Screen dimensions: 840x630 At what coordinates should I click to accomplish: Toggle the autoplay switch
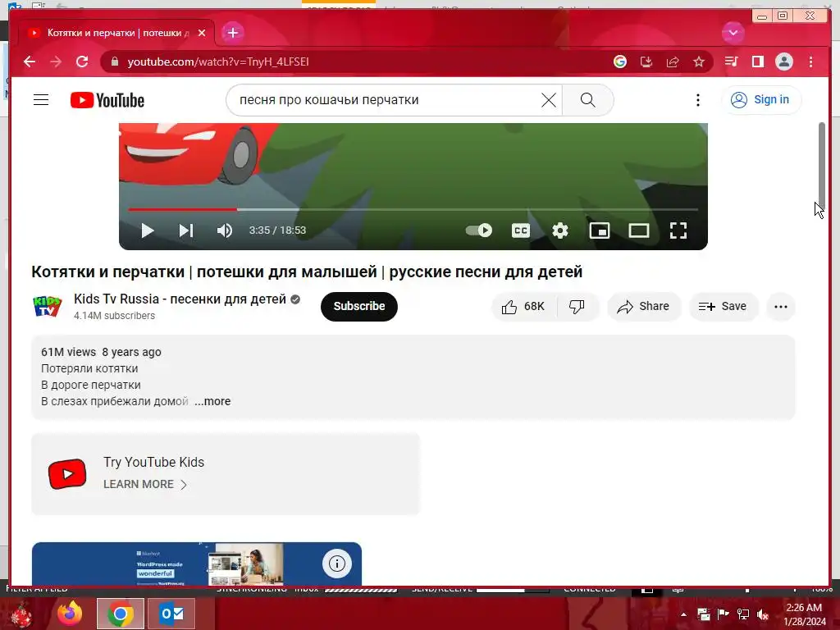(x=478, y=231)
